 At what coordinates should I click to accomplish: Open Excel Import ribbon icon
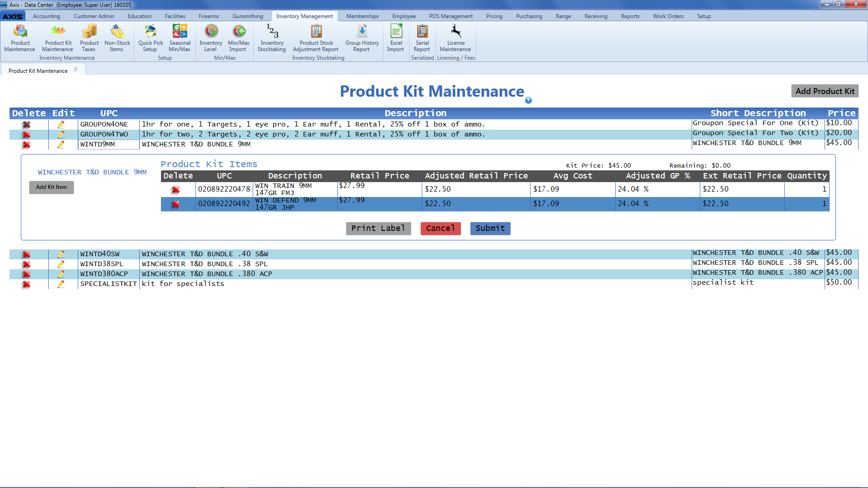396,38
